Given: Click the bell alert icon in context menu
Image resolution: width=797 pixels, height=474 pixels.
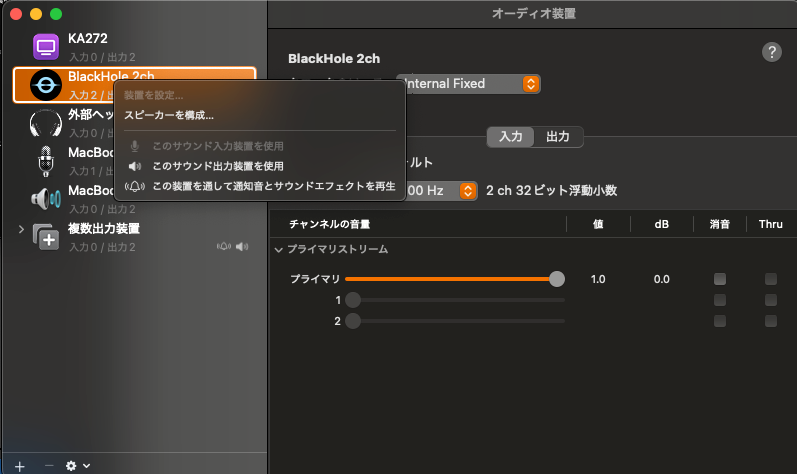Looking at the screenshot, I should [x=135, y=186].
